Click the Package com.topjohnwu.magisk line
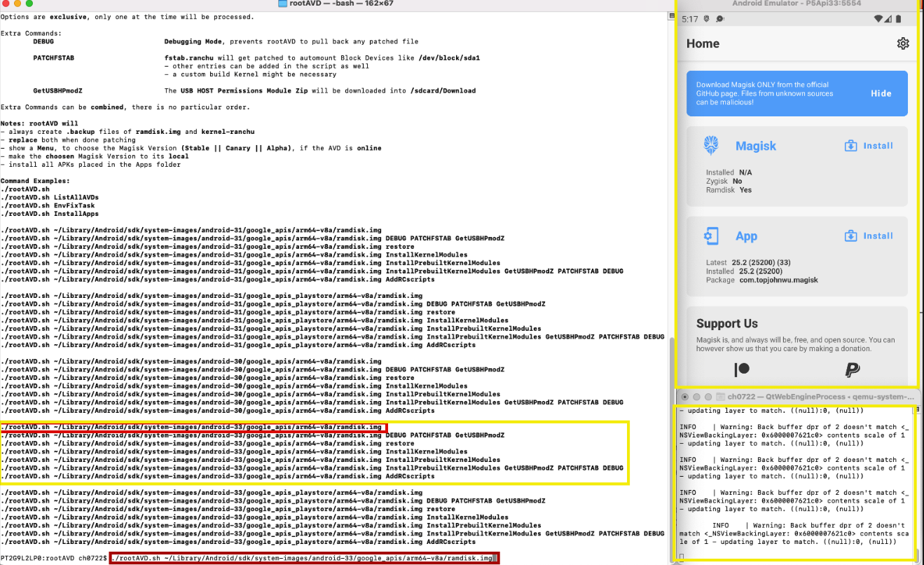 tap(761, 280)
